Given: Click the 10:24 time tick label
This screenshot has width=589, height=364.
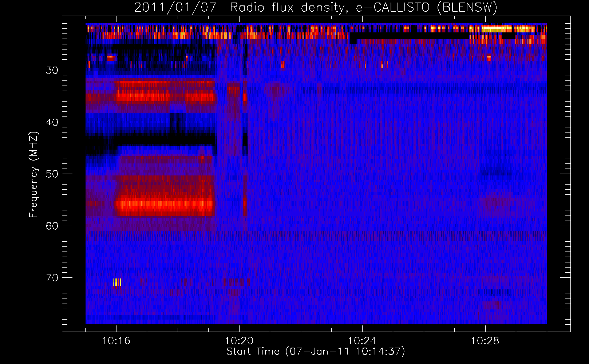Looking at the screenshot, I should 362,341.
